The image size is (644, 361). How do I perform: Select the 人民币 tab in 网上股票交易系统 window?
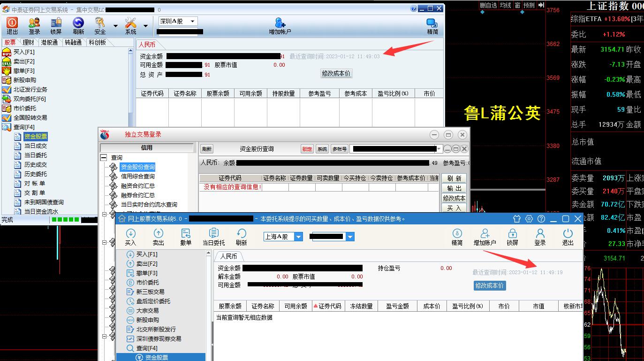(x=228, y=256)
